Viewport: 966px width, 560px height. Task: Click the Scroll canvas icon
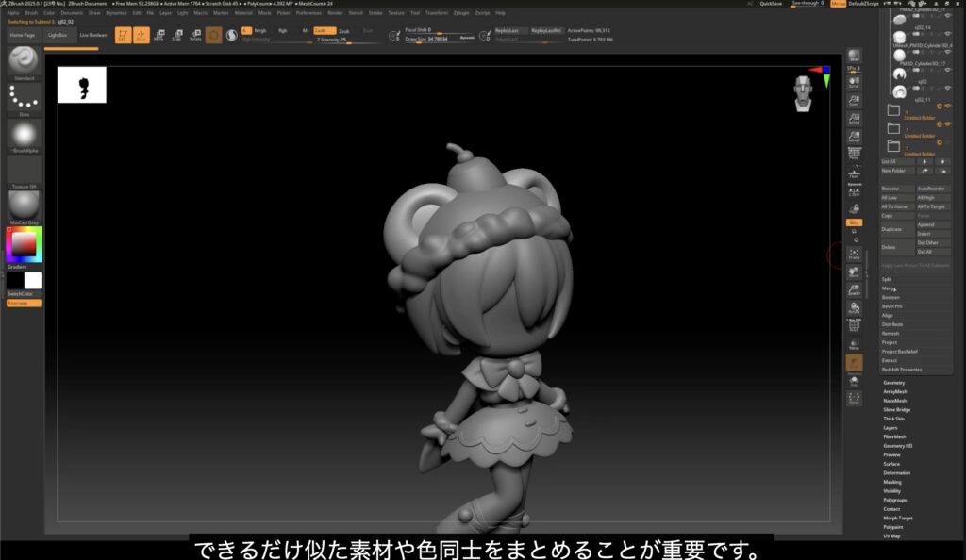(854, 82)
